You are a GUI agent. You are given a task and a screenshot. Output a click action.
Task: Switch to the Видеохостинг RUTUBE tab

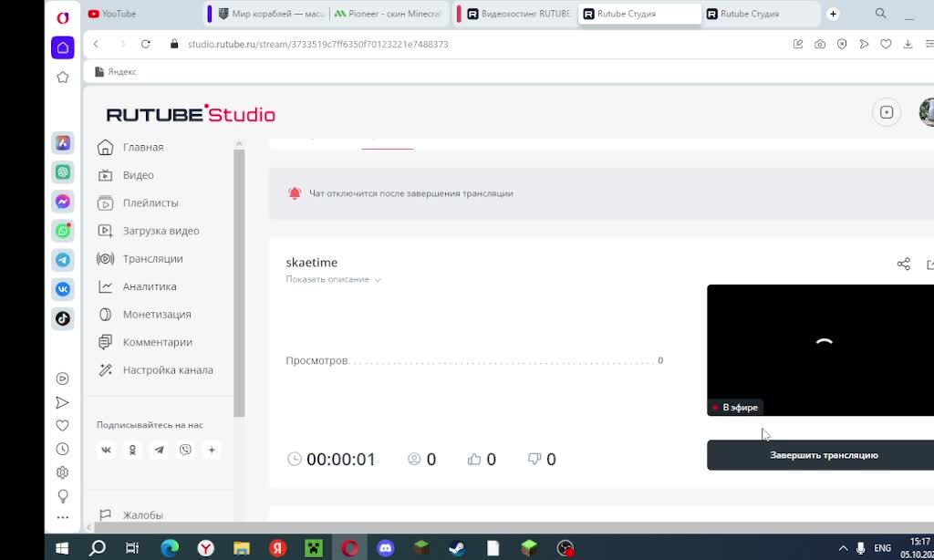(518, 14)
